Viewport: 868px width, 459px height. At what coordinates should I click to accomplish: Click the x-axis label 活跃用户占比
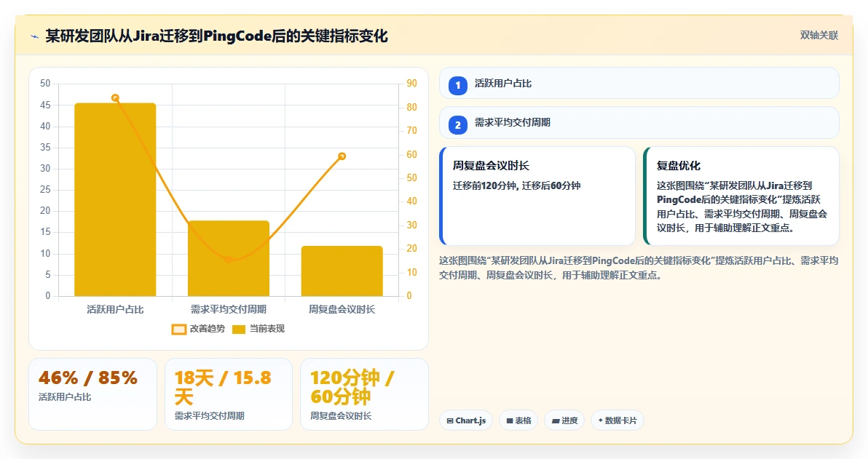tap(115, 310)
